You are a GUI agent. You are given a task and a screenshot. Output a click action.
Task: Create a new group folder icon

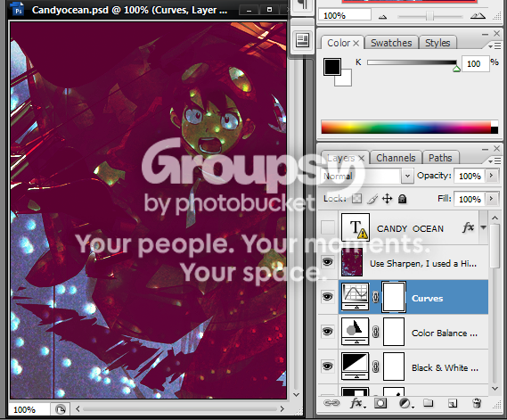coord(428,403)
